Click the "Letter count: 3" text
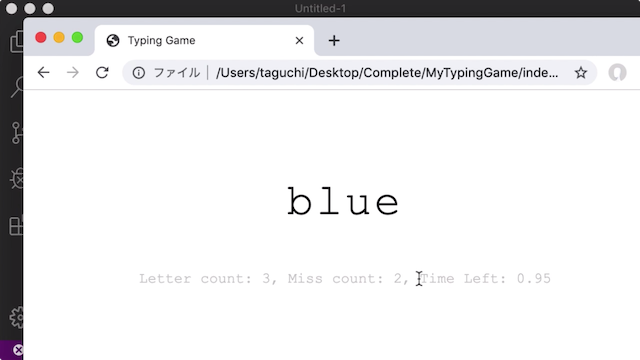 [x=204, y=279]
